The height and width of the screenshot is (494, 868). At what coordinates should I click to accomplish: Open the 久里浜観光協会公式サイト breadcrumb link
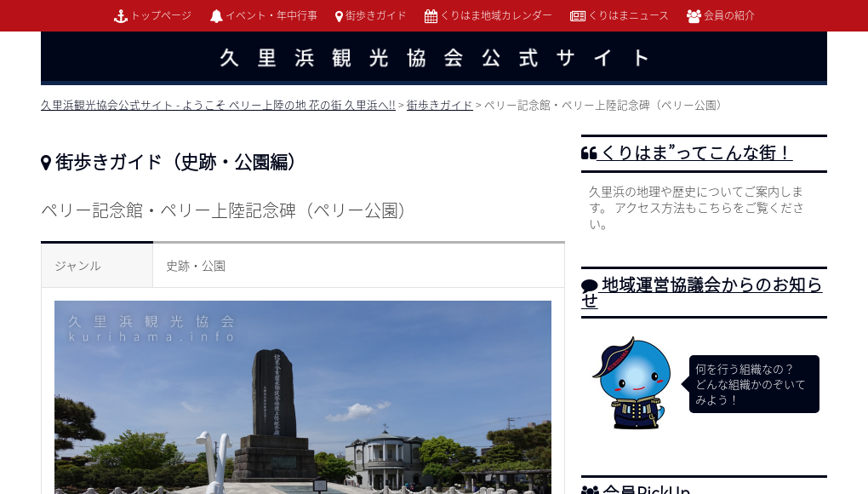pos(217,105)
